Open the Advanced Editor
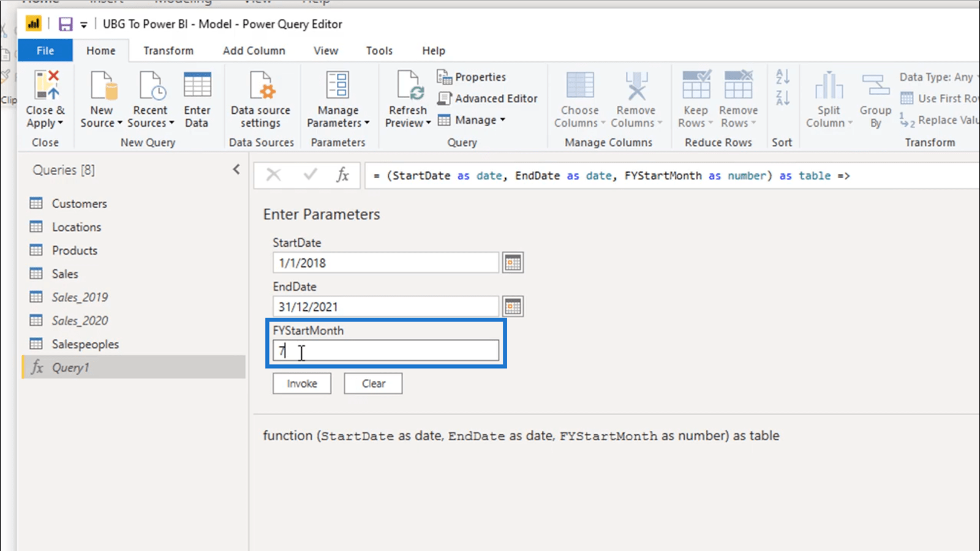Screen dimensions: 980x551 click(487, 98)
